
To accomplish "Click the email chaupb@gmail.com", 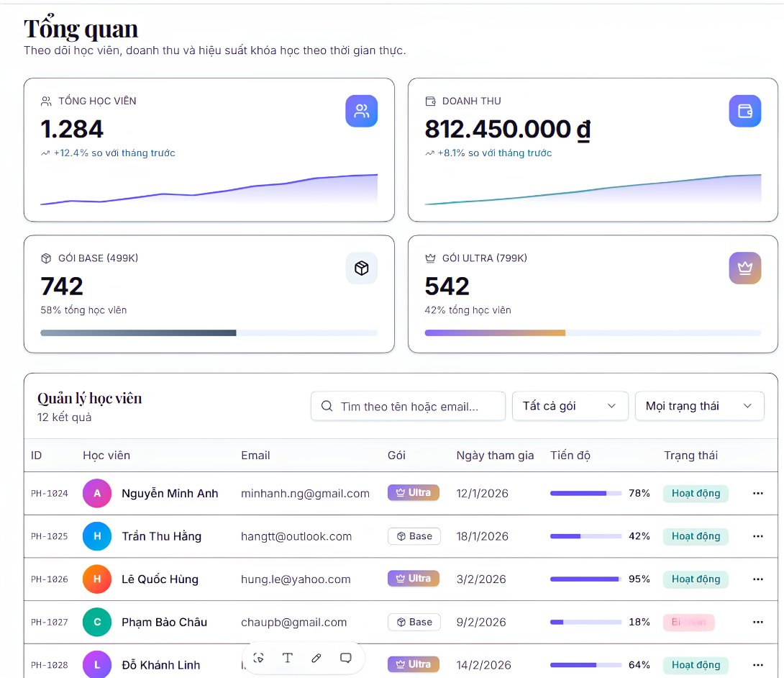I will 294,623.
